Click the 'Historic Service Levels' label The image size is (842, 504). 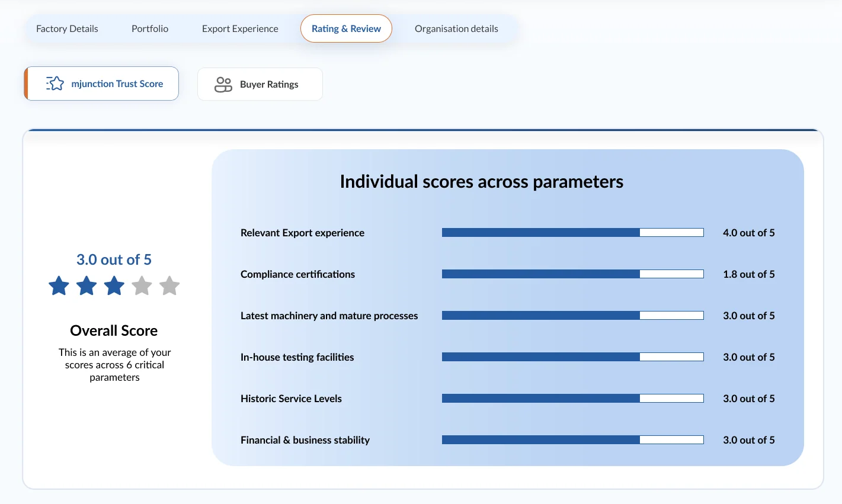(x=291, y=399)
